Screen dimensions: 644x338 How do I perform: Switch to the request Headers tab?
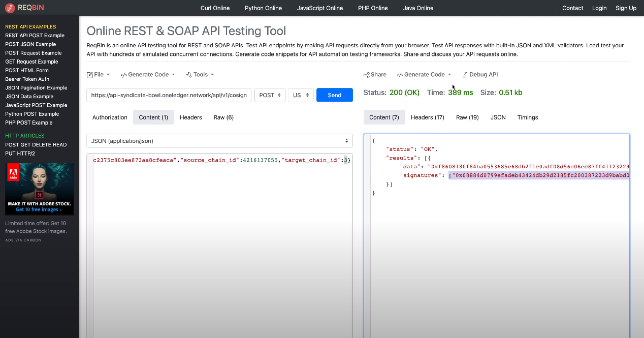click(x=191, y=117)
